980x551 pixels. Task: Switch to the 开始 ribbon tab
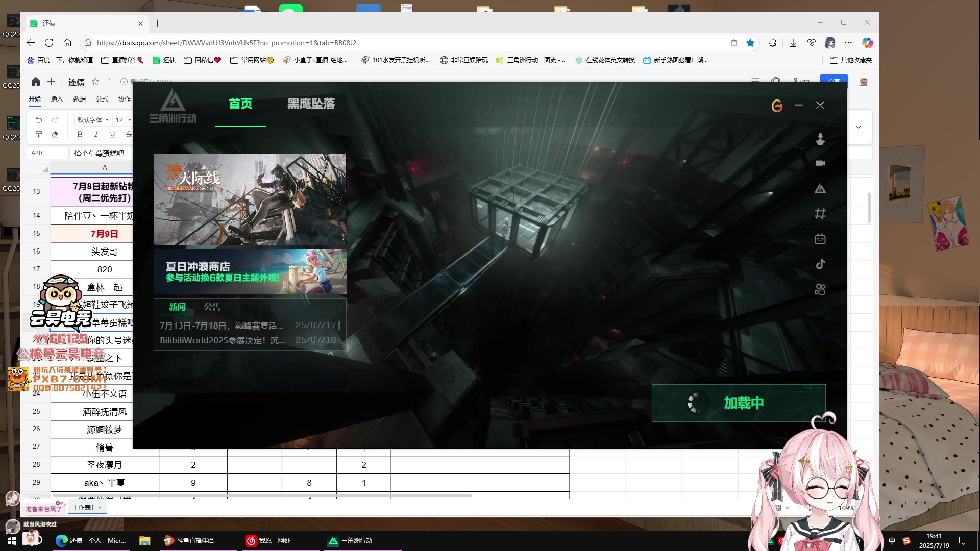pos(35,99)
